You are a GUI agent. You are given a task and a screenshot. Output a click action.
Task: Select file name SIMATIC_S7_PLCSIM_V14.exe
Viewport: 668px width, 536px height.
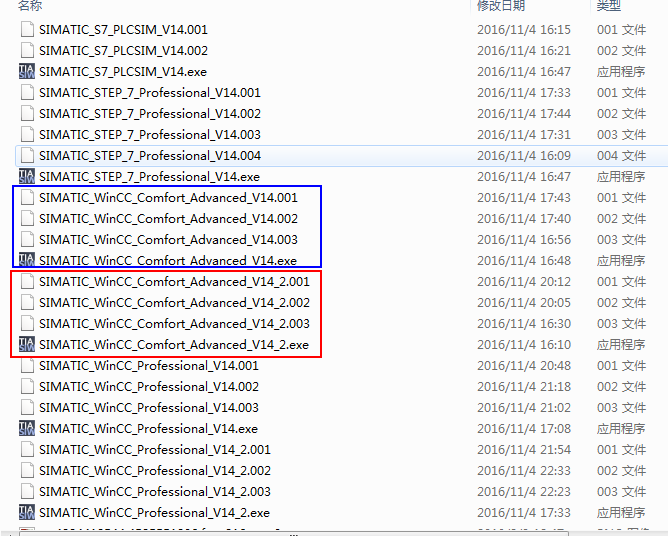tap(123, 72)
